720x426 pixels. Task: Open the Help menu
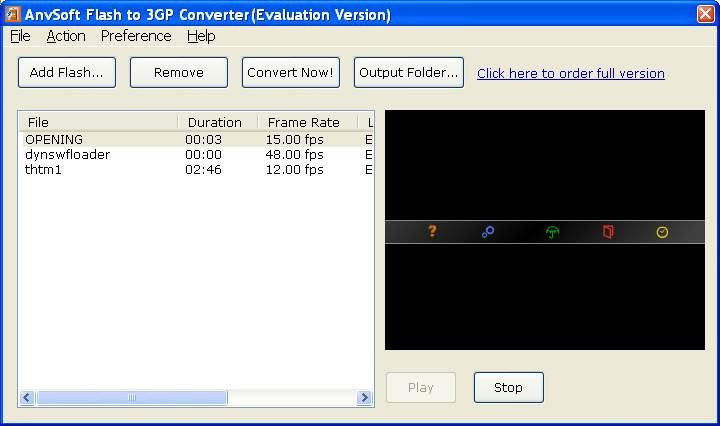[201, 36]
